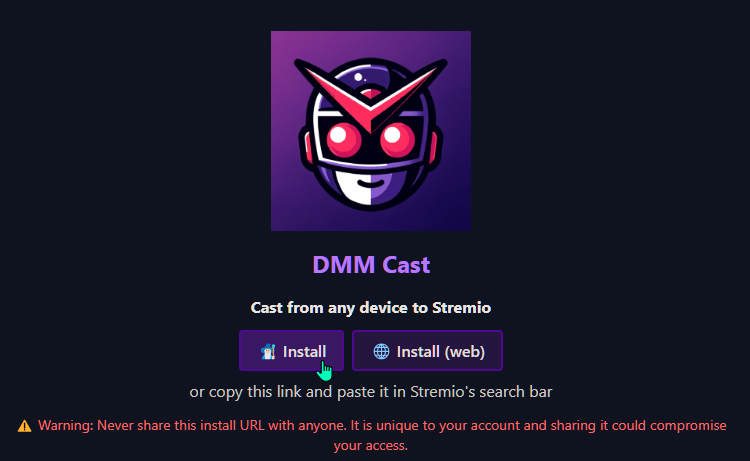Click the 'Never share this install URL' sentence
This screenshot has width=750, height=461.
point(222,426)
